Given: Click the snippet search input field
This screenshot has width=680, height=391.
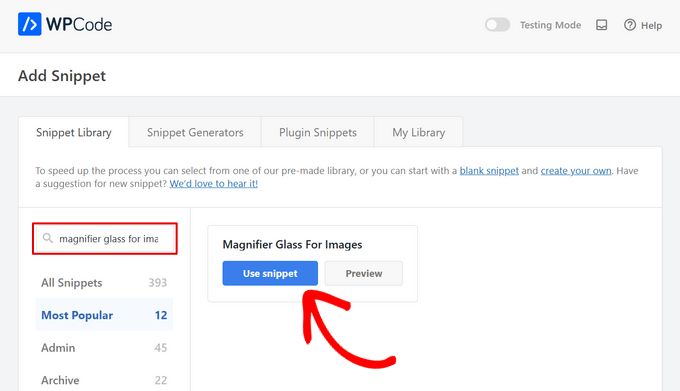Looking at the screenshot, I should [x=105, y=238].
